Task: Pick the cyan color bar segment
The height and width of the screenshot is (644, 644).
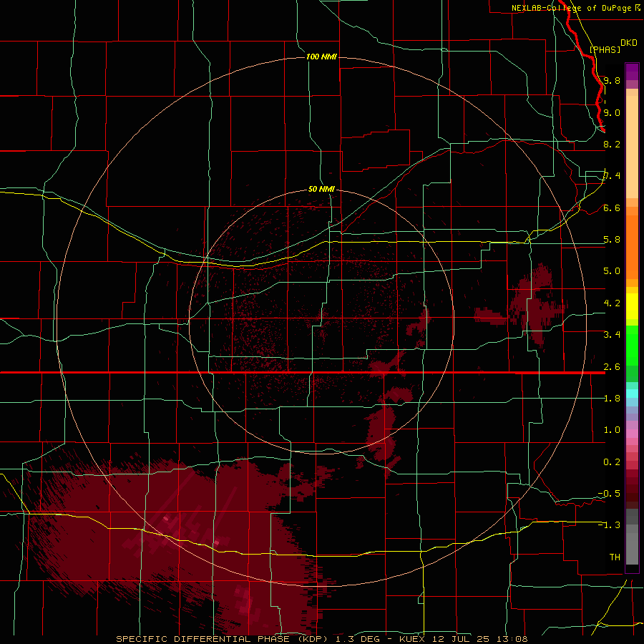Action: 632,394
